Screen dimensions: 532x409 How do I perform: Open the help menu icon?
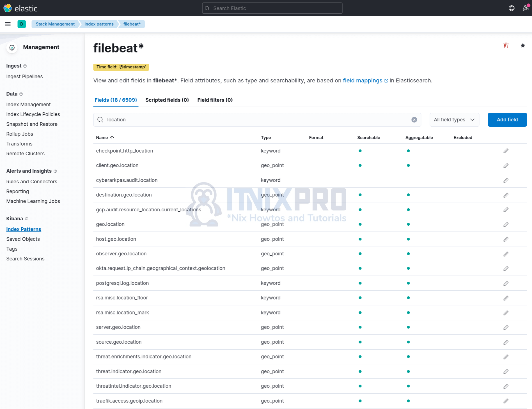[512, 8]
